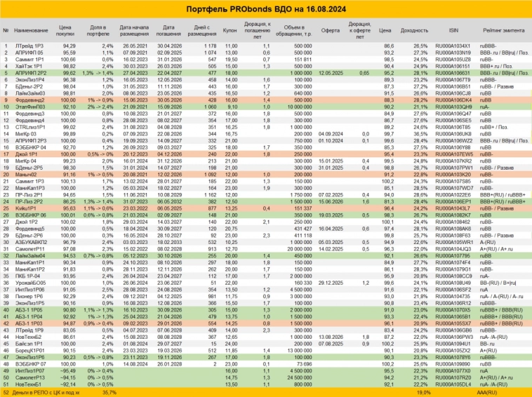Click the orange-highlighted 'АБЗ-1 1Р03' name
This screenshot has width=532, height=397.
[x=29, y=324]
